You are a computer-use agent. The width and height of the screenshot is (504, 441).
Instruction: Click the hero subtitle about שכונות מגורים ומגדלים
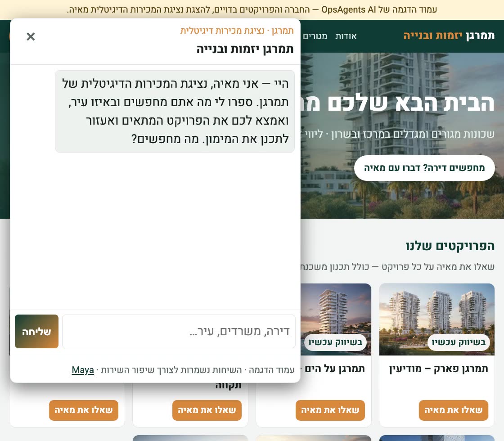(x=398, y=134)
